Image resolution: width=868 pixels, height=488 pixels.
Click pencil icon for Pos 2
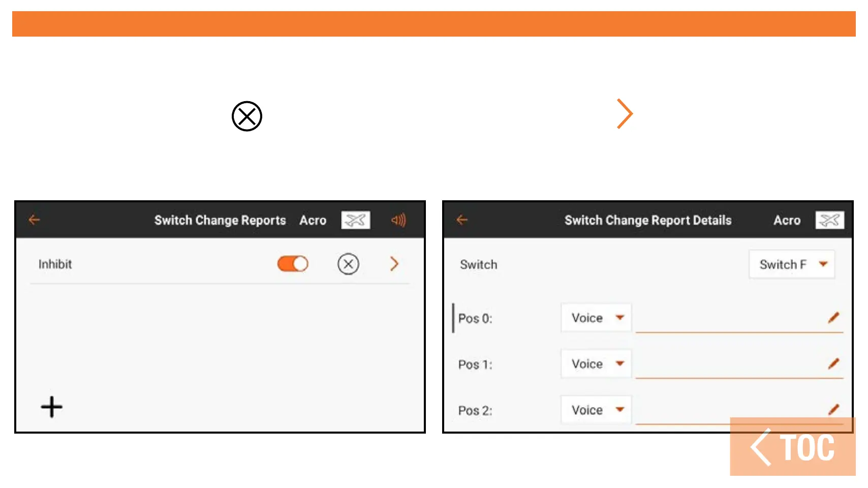(833, 409)
